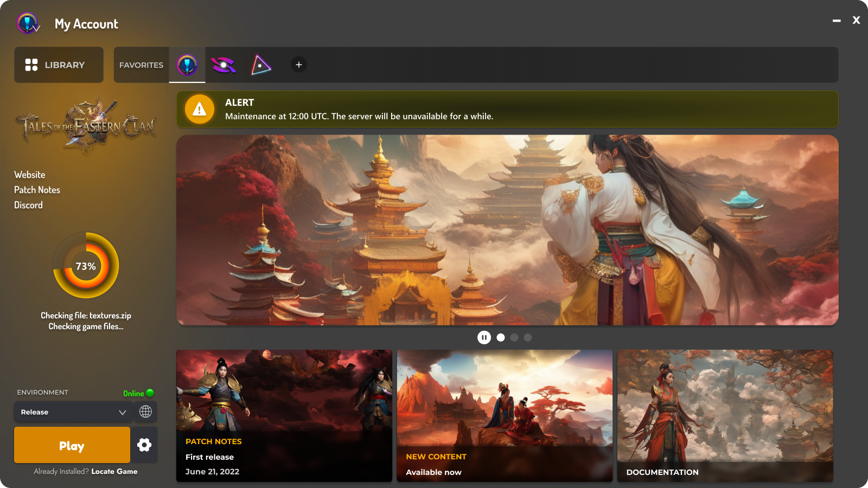868x488 pixels.
Task: Select the Tales of the Eastern Clan game tab icon
Action: click(187, 65)
